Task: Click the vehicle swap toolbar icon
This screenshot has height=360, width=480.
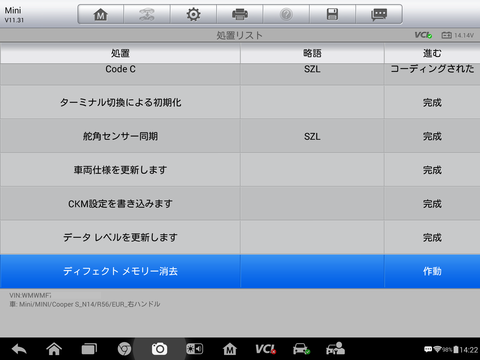Action: 147,14
